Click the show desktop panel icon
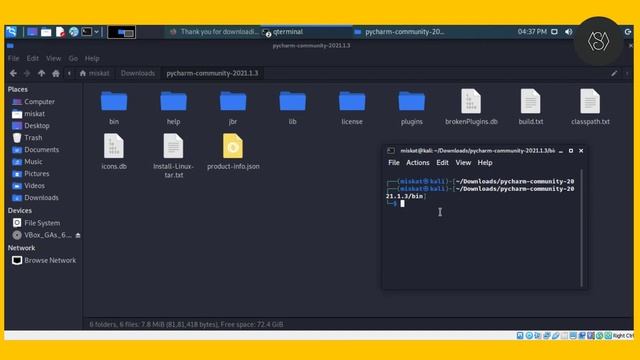 tap(32, 32)
